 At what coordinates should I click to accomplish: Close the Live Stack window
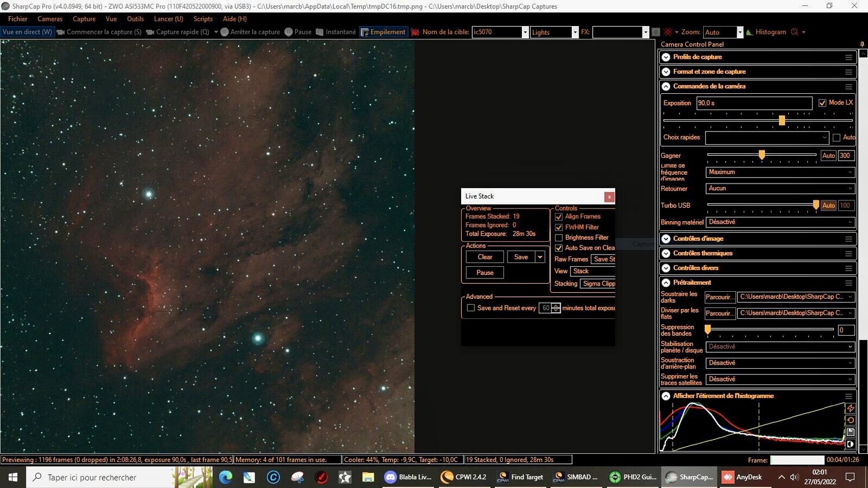pos(609,197)
